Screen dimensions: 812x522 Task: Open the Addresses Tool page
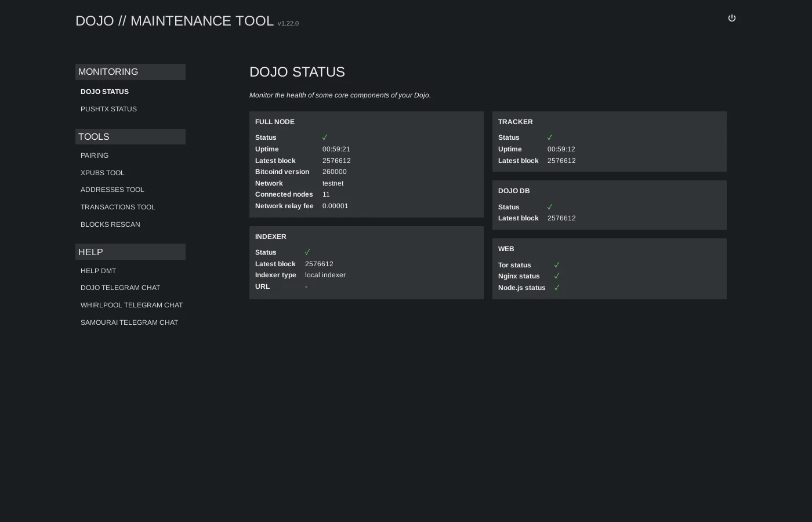(x=112, y=190)
